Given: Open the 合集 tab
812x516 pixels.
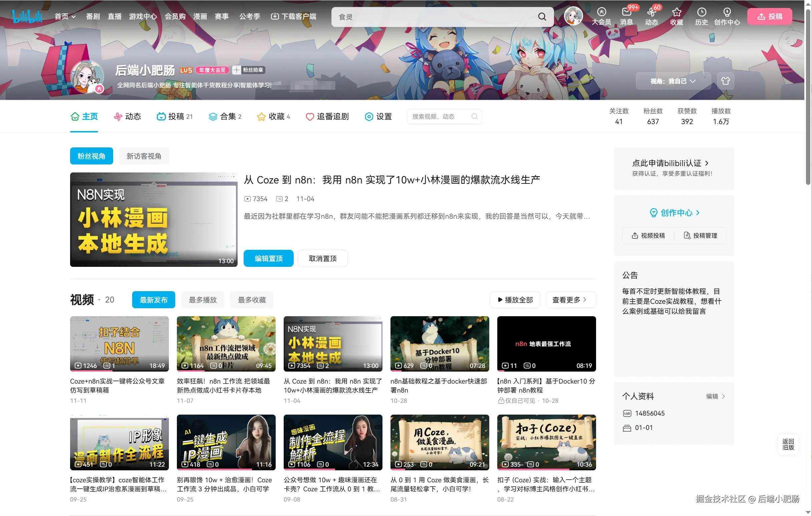Looking at the screenshot, I should click(225, 117).
